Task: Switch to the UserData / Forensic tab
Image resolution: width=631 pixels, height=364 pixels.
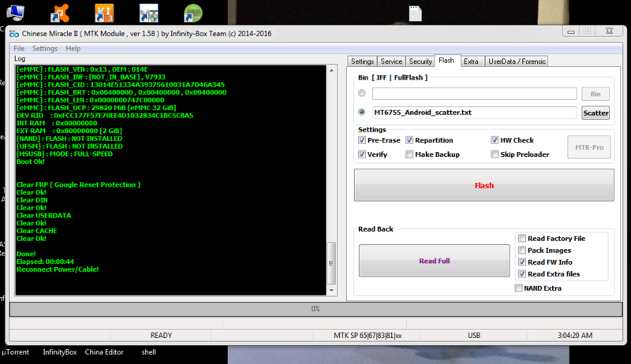Action: tap(517, 61)
